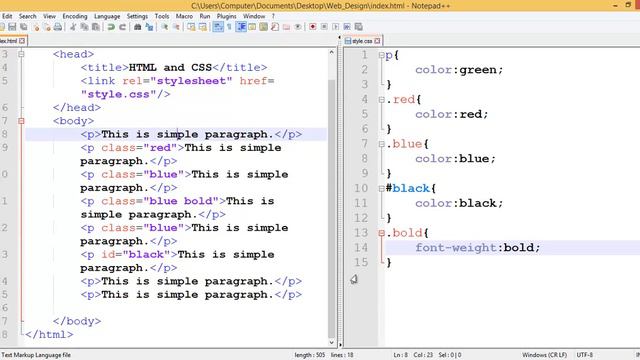Click 'UTF-8' encoding in status bar
640x360 pixels.
[584, 355]
